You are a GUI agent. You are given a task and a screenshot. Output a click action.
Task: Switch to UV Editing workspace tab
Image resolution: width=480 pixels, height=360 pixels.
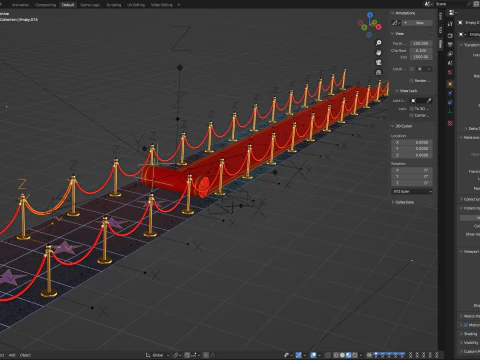(x=136, y=5)
